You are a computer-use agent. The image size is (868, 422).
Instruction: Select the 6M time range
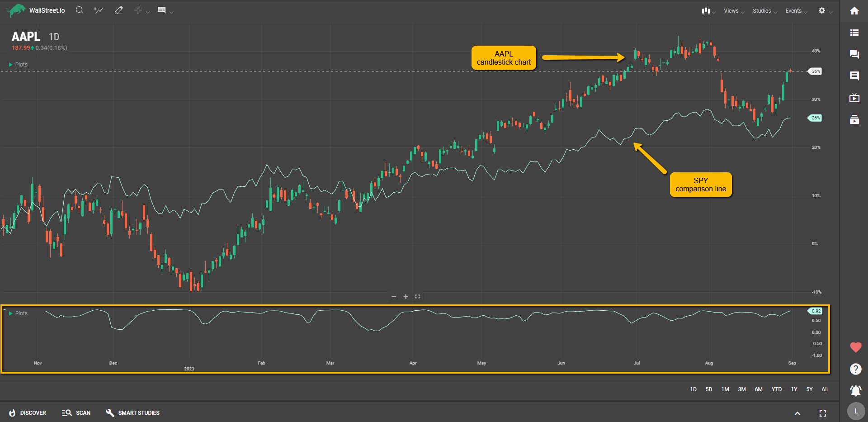[759, 389]
